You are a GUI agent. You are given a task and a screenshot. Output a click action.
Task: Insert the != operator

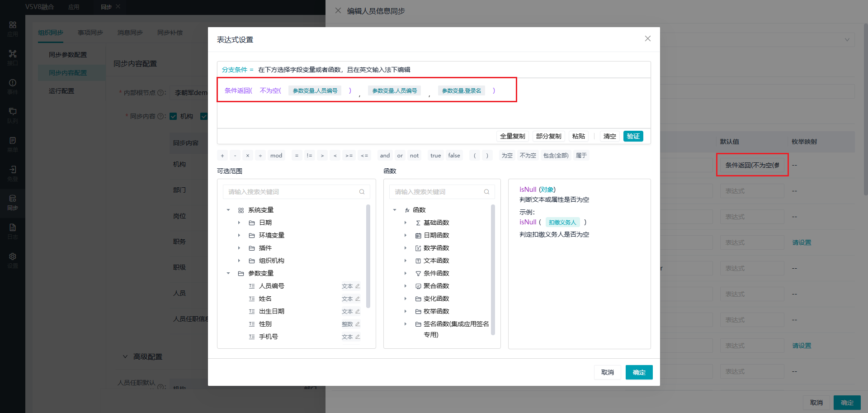[x=309, y=156]
